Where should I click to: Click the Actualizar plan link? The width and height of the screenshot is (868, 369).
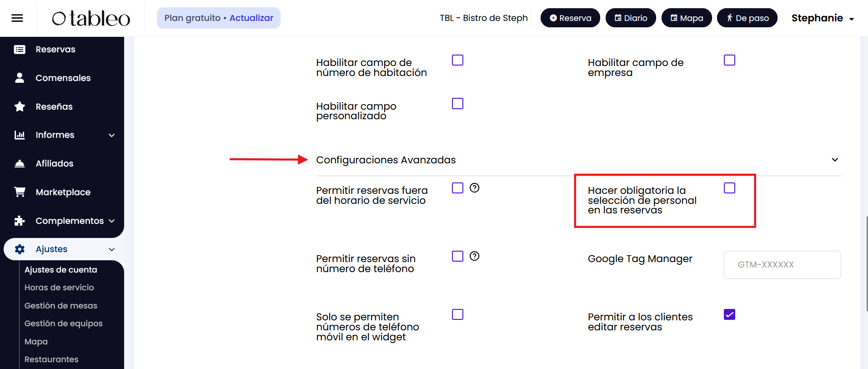pos(251,18)
